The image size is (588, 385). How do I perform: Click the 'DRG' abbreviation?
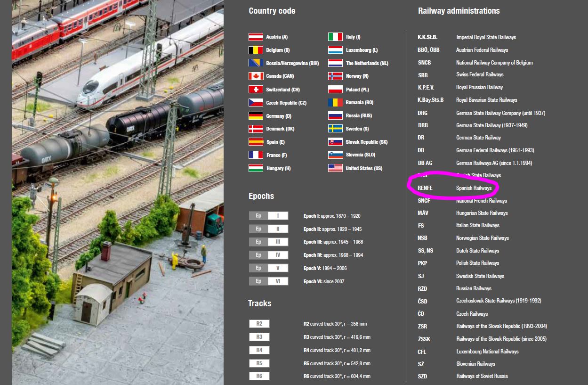(x=423, y=113)
